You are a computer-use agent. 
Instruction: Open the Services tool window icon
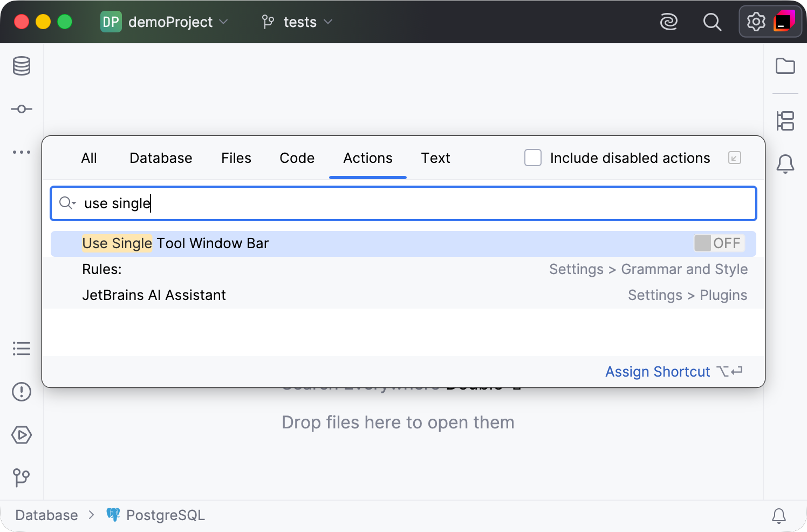22,435
